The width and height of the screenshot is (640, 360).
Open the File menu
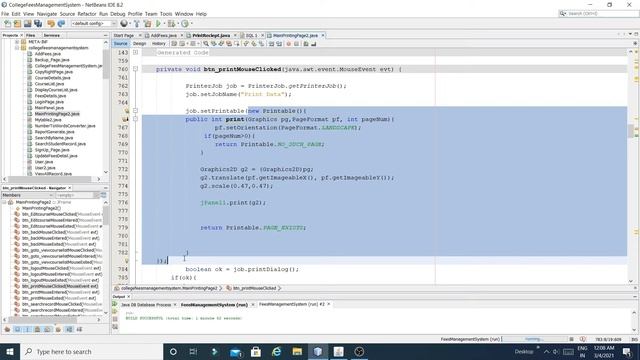[5, 14]
